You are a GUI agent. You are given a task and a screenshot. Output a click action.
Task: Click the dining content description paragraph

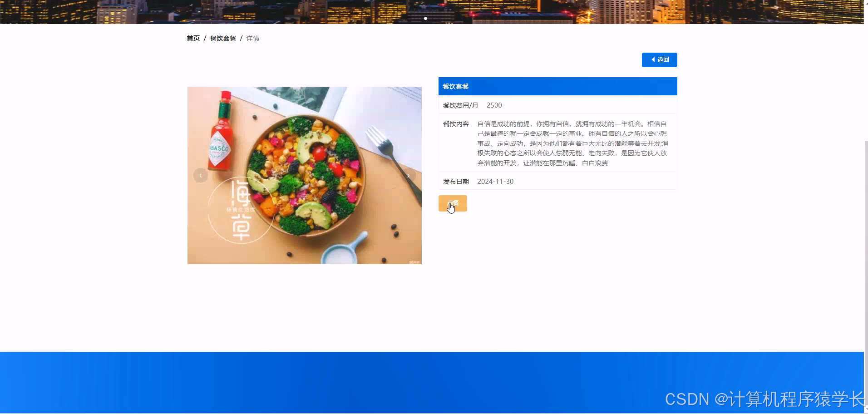pos(572,143)
